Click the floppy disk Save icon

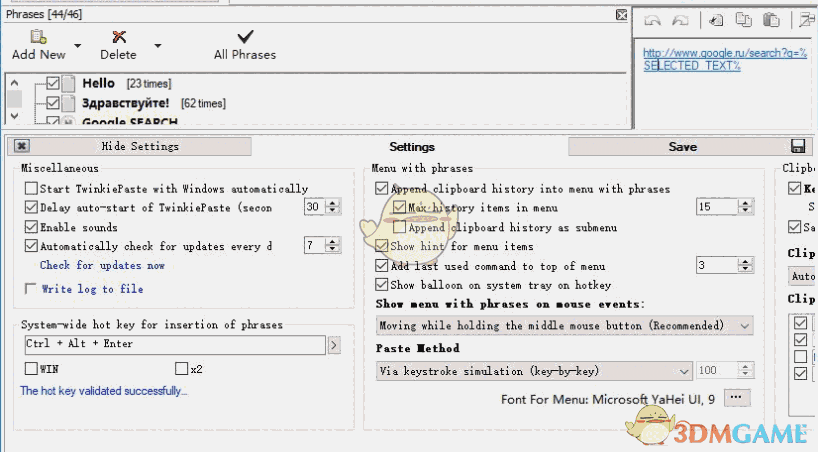798,146
